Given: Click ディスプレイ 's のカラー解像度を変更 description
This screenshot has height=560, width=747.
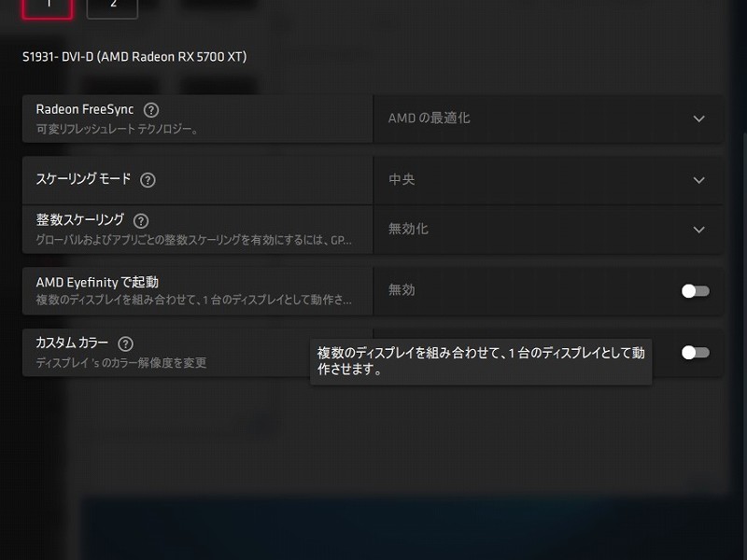Looking at the screenshot, I should click(121, 363).
